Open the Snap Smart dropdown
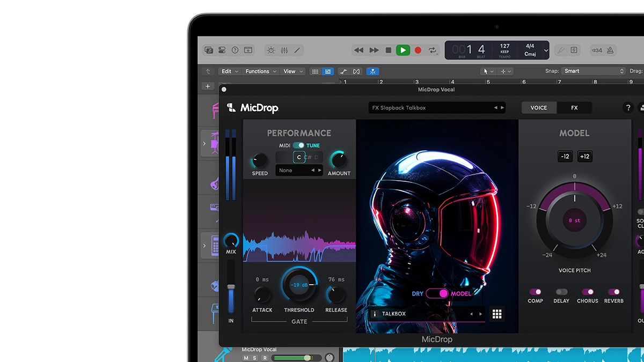Image resolution: width=644 pixels, height=362 pixels. click(594, 71)
